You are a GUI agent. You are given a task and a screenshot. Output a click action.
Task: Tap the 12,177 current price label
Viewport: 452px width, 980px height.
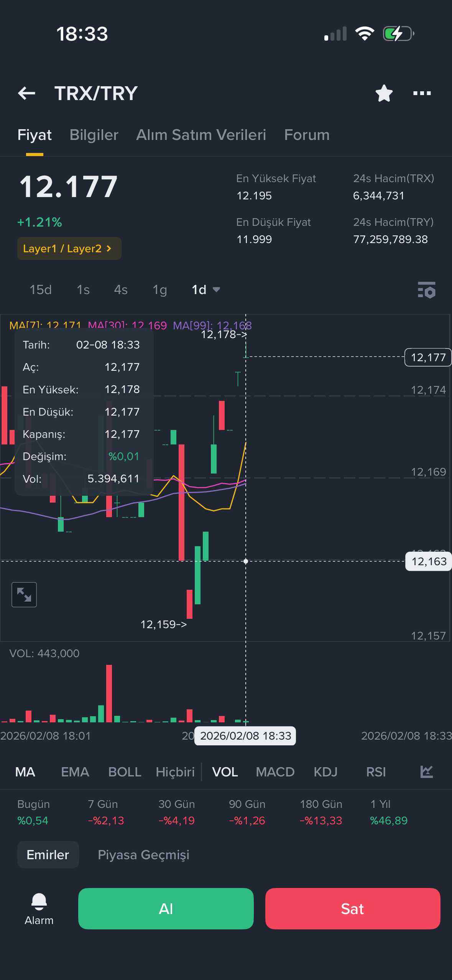pyautogui.click(x=428, y=357)
